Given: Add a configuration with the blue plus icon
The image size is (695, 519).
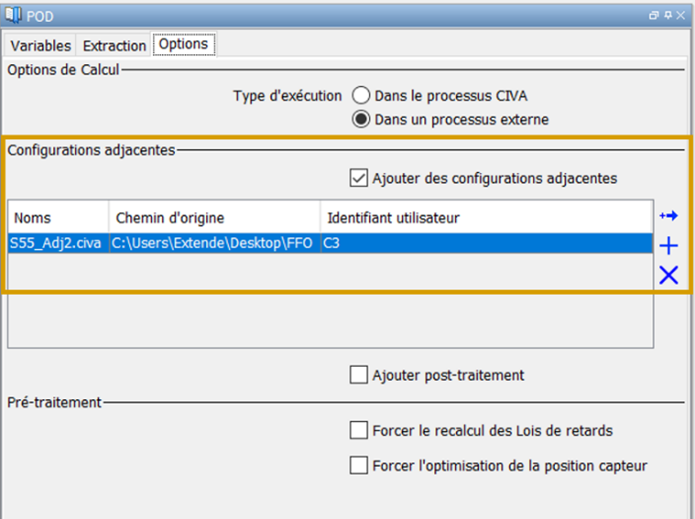Looking at the screenshot, I should point(668,246).
